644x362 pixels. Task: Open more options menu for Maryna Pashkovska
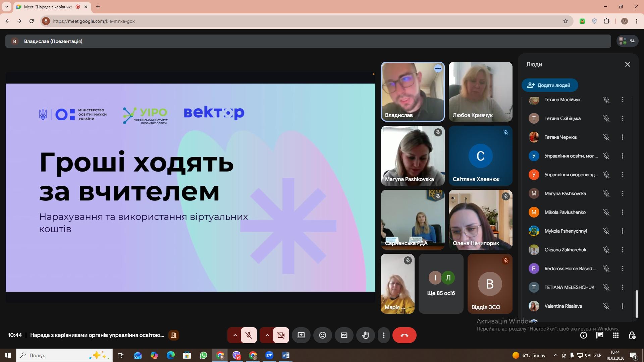(622, 193)
